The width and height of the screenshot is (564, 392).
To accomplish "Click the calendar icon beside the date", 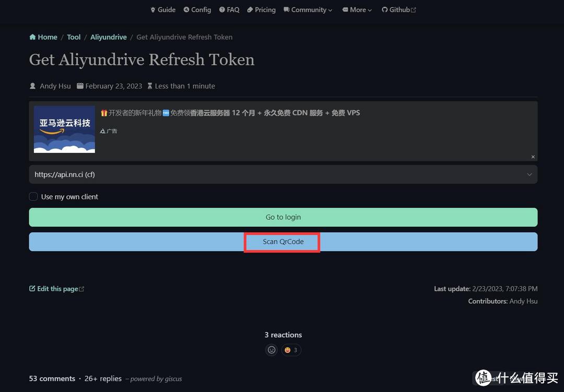I will (x=80, y=86).
